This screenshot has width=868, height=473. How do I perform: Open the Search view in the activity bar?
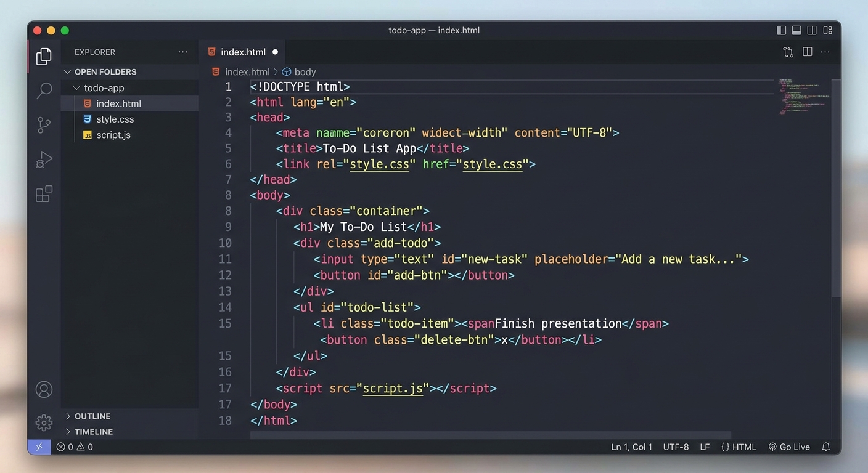tap(43, 90)
